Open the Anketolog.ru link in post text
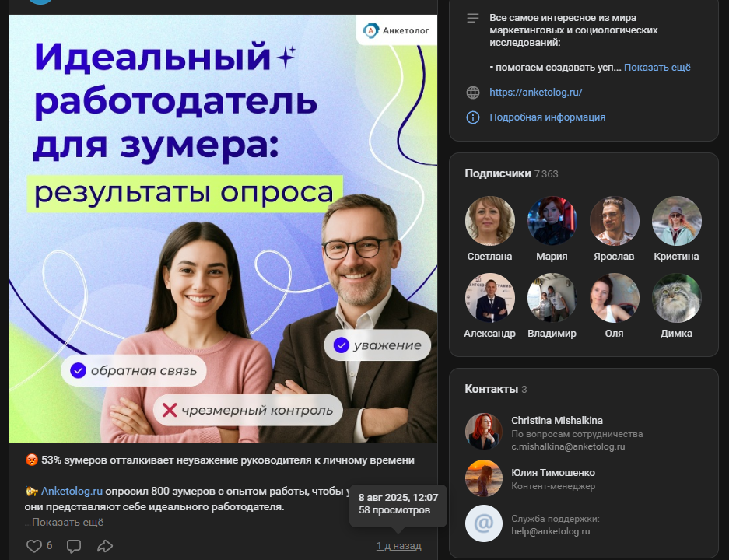729x560 pixels. (72, 492)
